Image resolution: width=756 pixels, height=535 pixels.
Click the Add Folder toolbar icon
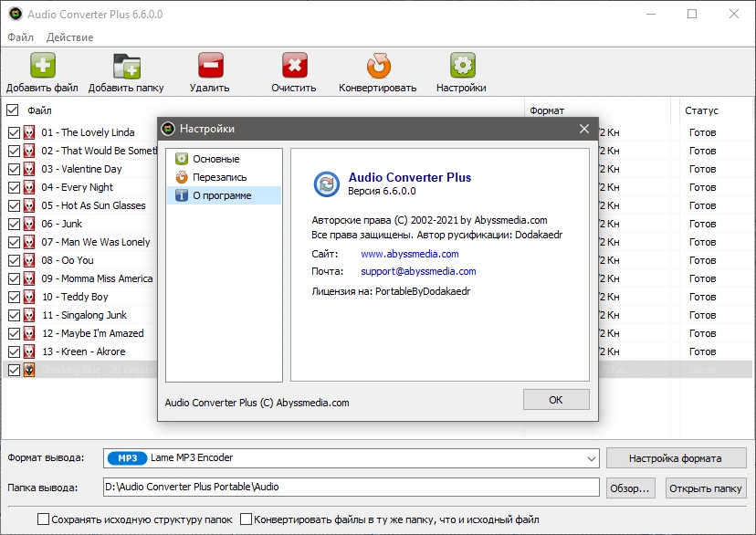pyautogui.click(x=127, y=66)
